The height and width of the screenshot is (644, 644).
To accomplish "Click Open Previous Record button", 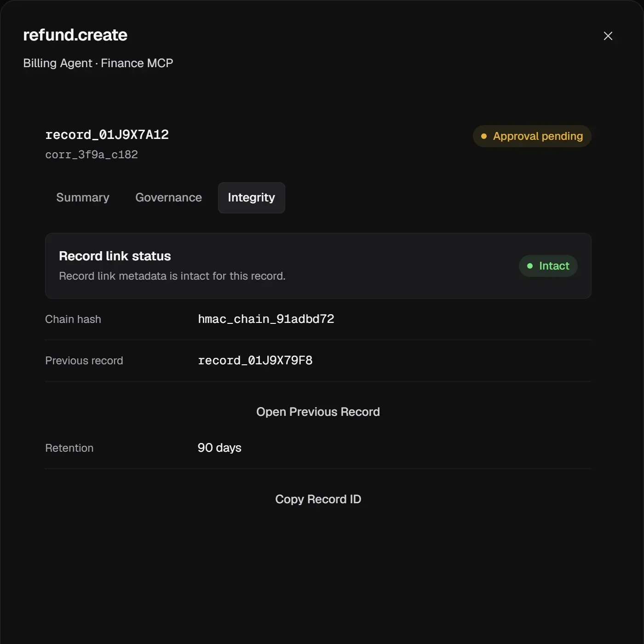I will pos(318,412).
